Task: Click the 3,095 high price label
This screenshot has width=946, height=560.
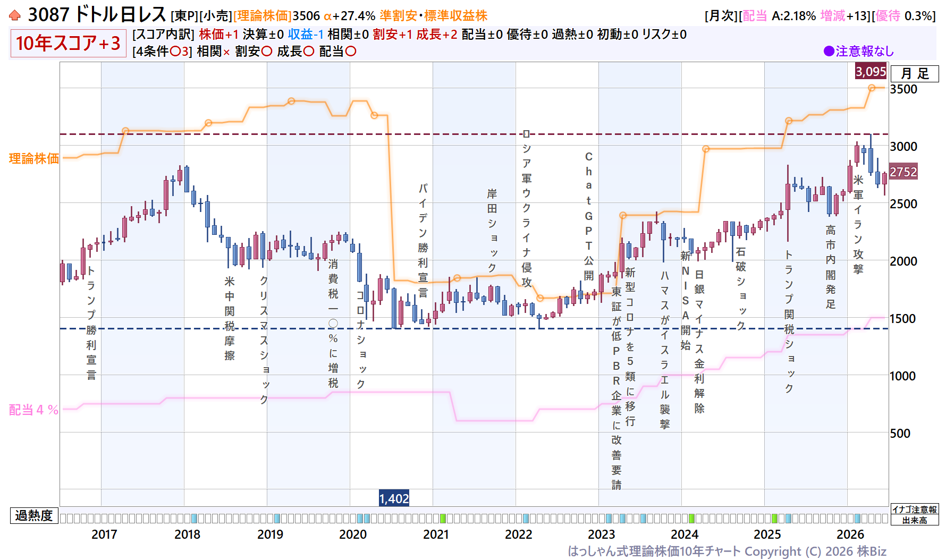Action: pyautogui.click(x=871, y=72)
